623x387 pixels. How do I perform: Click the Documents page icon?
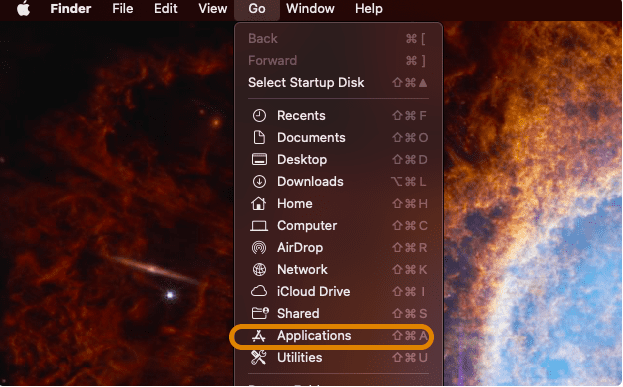tap(259, 137)
